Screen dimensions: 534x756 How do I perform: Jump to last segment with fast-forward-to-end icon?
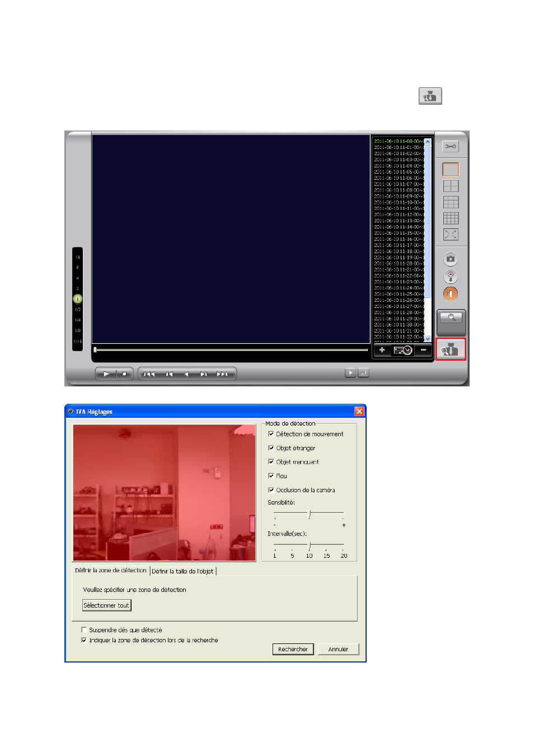coord(222,374)
